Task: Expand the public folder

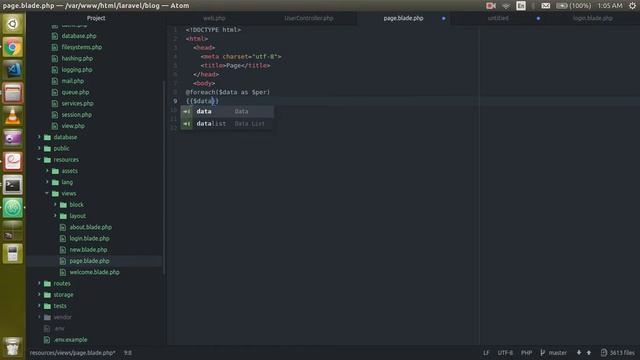Action: (x=40, y=149)
